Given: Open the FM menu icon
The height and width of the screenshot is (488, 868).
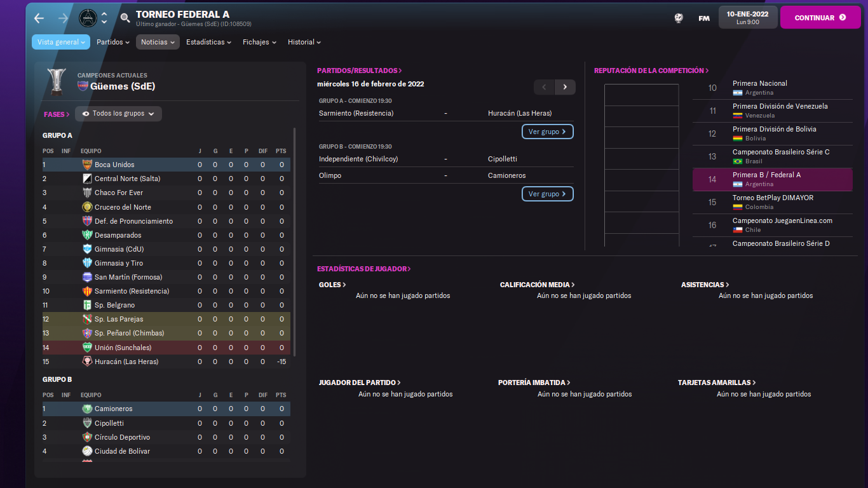Looking at the screenshot, I should pyautogui.click(x=704, y=18).
